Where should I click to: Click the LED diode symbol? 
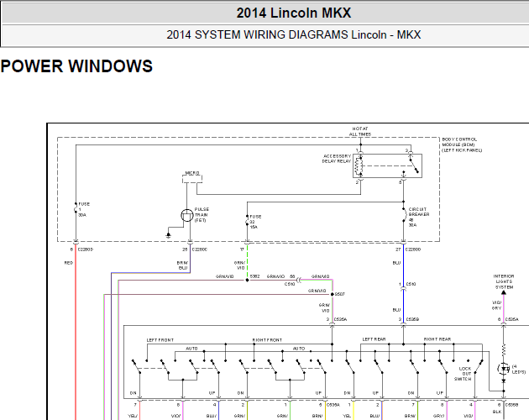point(504,369)
